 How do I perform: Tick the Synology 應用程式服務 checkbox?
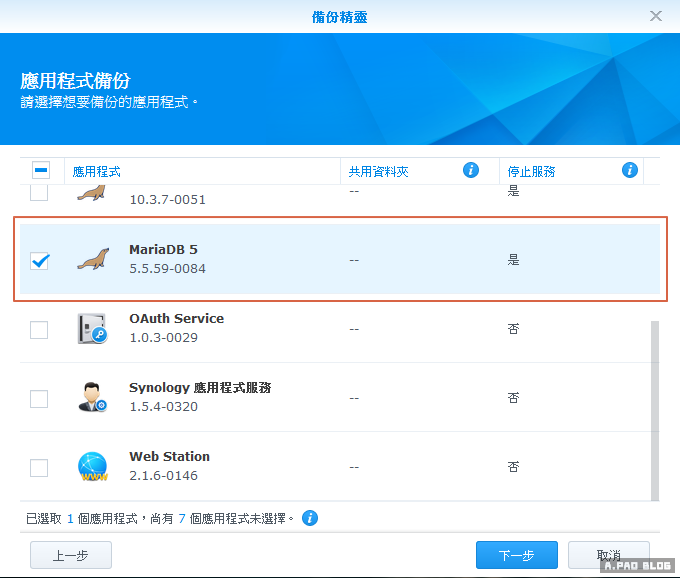click(39, 398)
